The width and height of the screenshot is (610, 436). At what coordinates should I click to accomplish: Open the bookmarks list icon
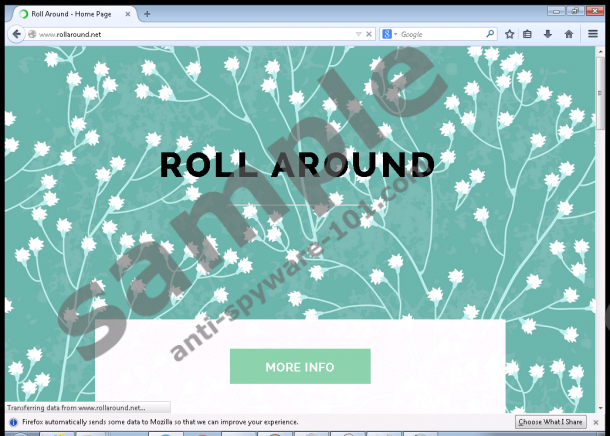[x=528, y=34]
